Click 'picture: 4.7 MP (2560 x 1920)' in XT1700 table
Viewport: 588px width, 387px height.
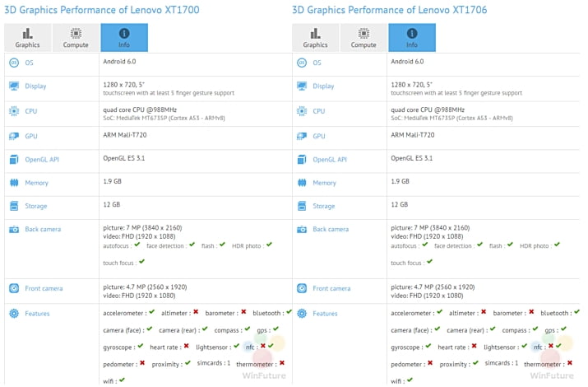click(x=145, y=287)
